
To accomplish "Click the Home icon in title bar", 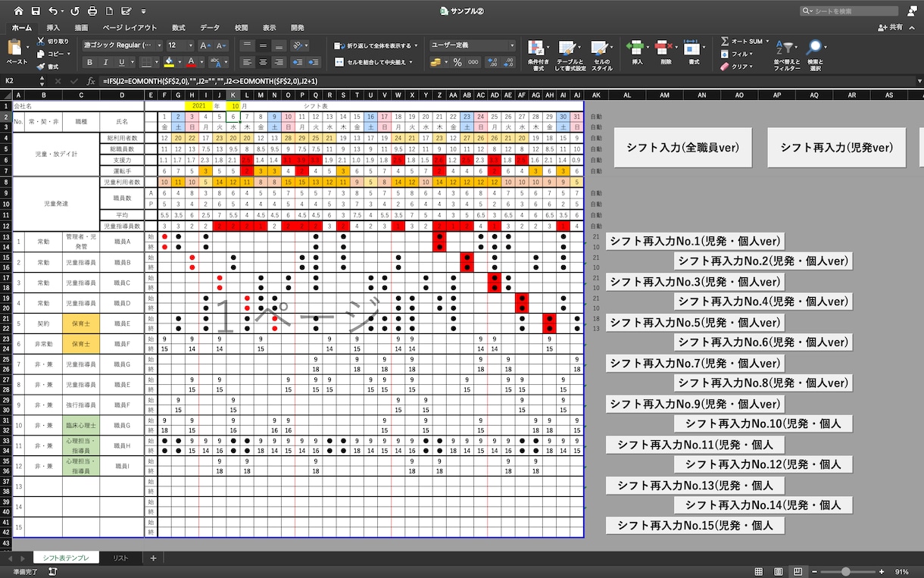I will click(x=19, y=11).
